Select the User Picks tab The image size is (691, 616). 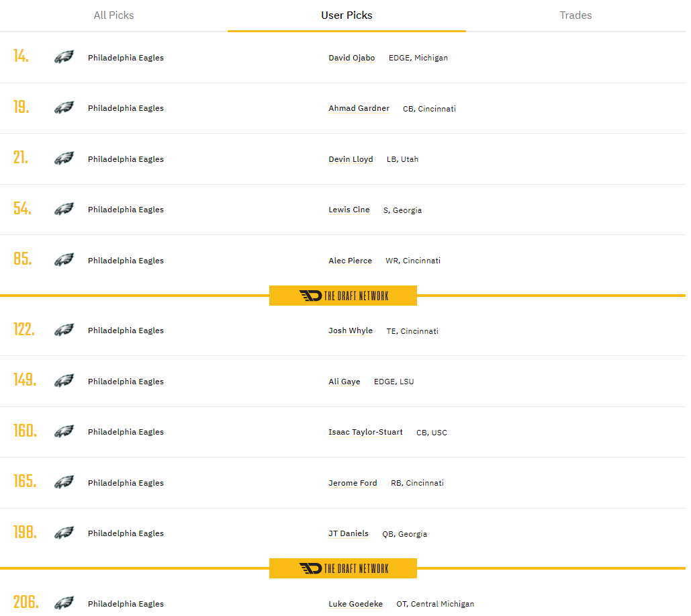347,15
